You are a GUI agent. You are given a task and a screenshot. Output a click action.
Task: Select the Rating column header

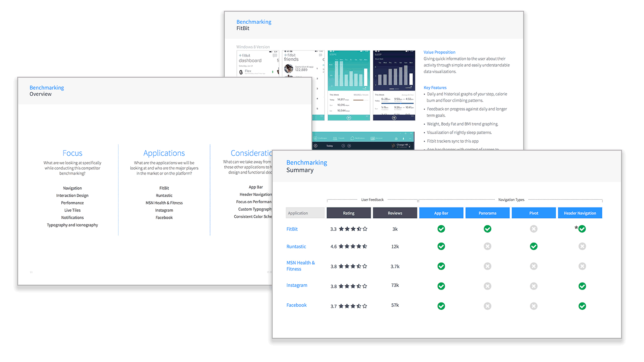(x=349, y=213)
